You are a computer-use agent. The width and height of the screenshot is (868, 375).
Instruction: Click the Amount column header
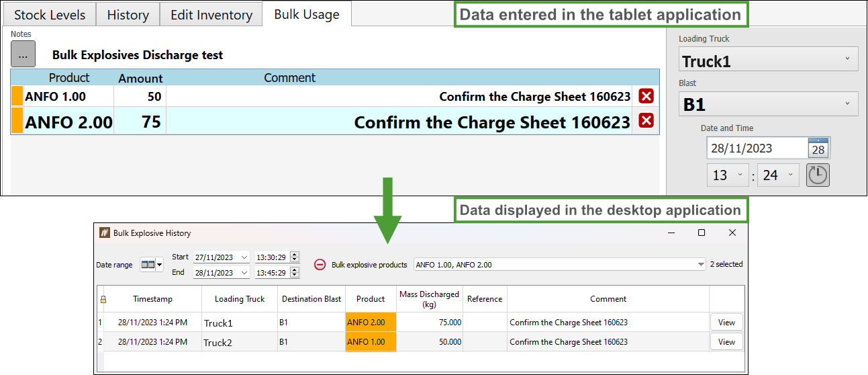(x=140, y=78)
